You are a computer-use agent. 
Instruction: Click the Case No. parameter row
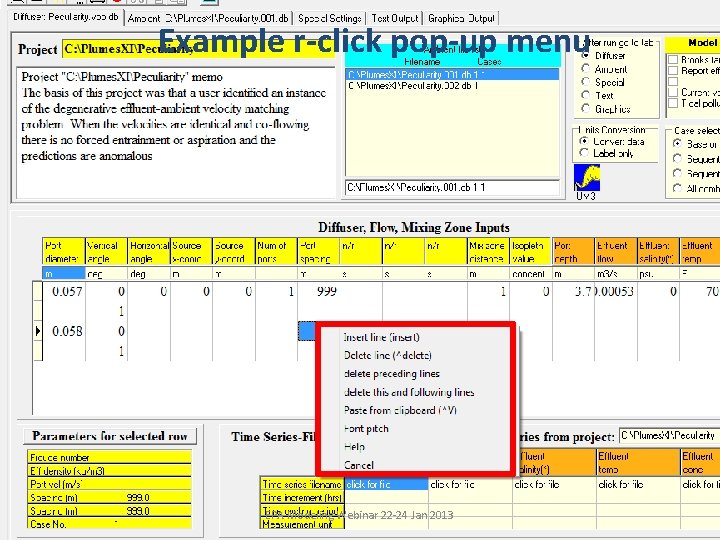click(x=109, y=524)
